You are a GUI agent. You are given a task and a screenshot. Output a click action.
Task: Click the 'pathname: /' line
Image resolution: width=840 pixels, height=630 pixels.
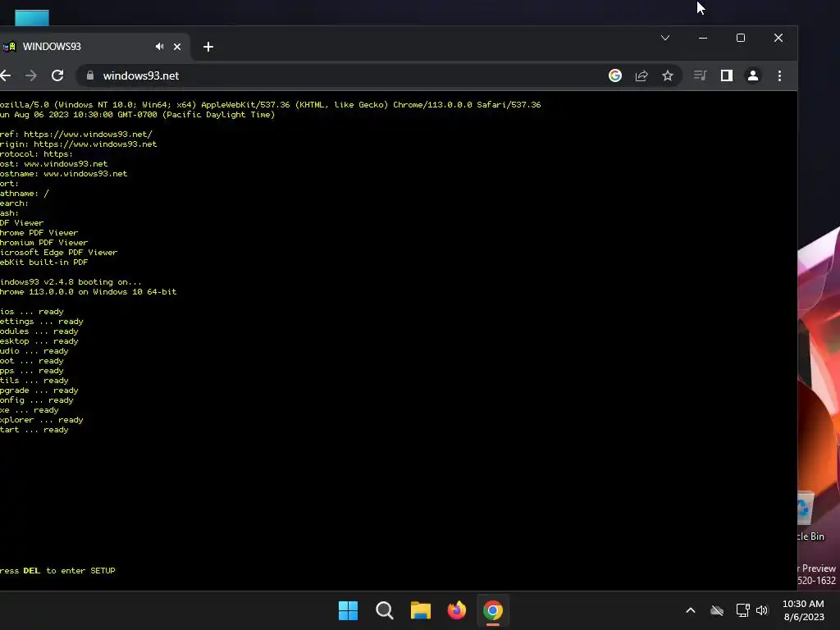(x=24, y=194)
